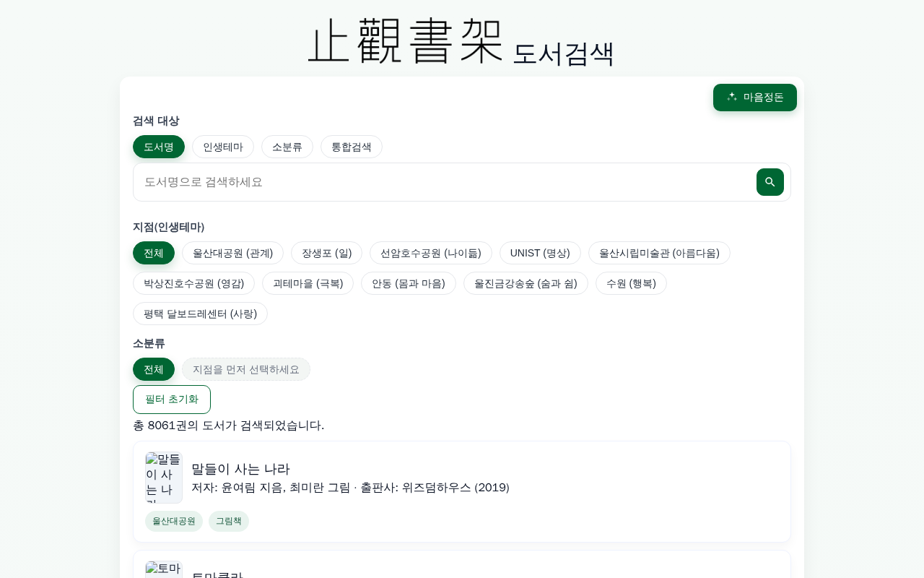924x578 pixels.
Task: Click the sparkle icon on 마음정돈
Action: 732,97
